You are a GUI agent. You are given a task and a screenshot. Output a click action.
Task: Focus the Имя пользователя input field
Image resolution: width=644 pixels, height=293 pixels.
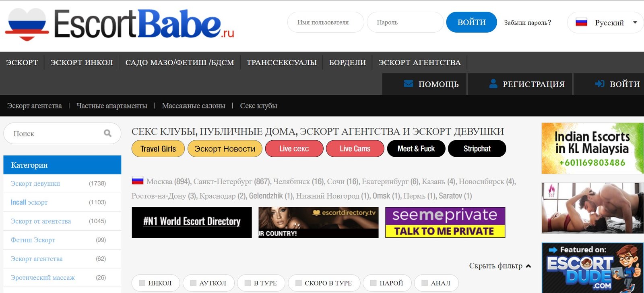pyautogui.click(x=325, y=23)
